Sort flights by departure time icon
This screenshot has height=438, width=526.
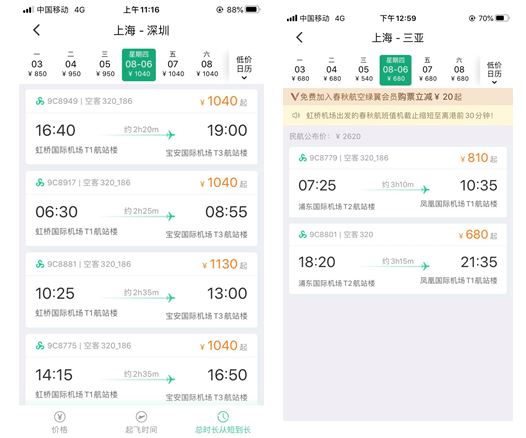point(141,417)
